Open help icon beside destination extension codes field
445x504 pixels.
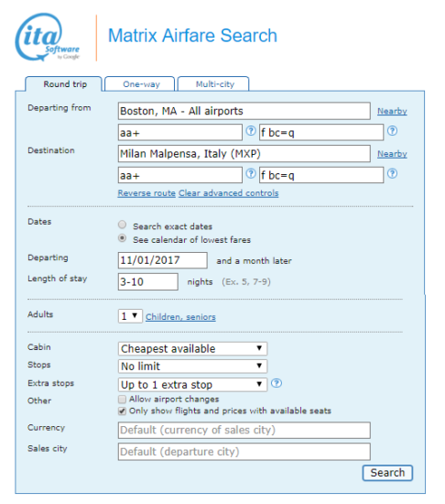tap(392, 173)
